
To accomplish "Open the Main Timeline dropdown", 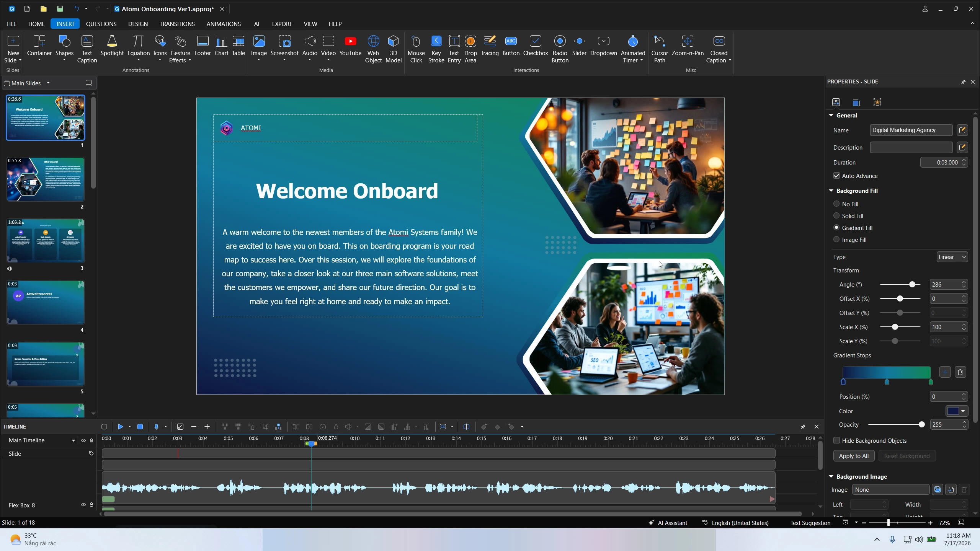I will coord(73,440).
